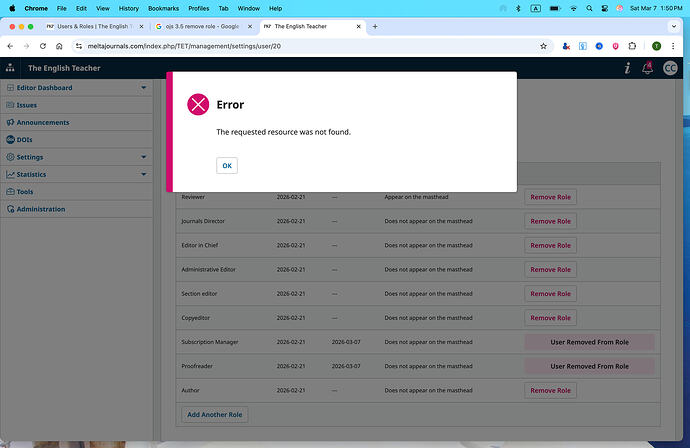Click the browser back arrow

tap(11, 46)
